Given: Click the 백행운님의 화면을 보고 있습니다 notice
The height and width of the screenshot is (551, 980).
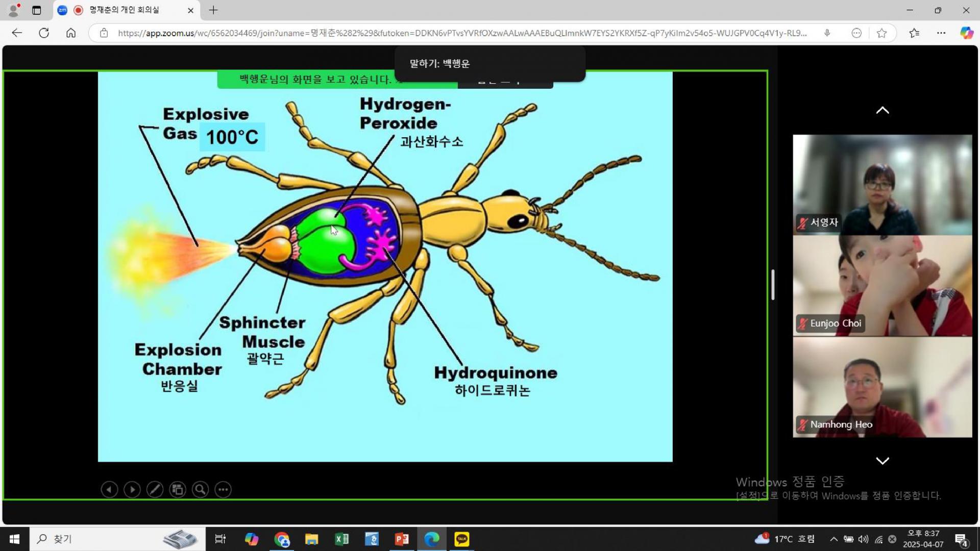Looking at the screenshot, I should 315,79.
